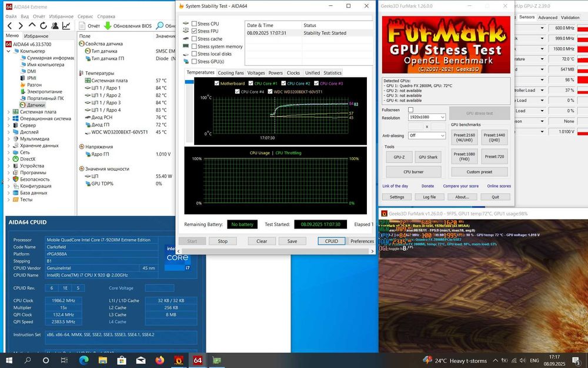
Task: Switch to the Voltages tab
Action: pos(256,73)
